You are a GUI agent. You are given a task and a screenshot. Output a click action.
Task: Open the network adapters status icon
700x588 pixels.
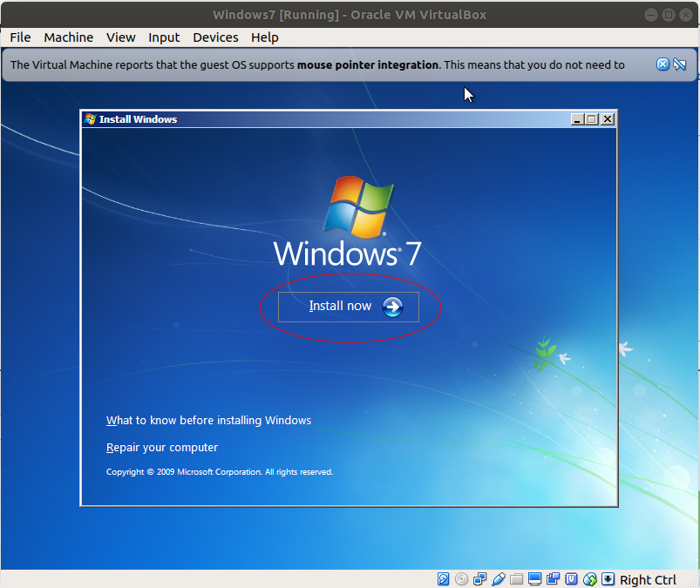[480, 579]
